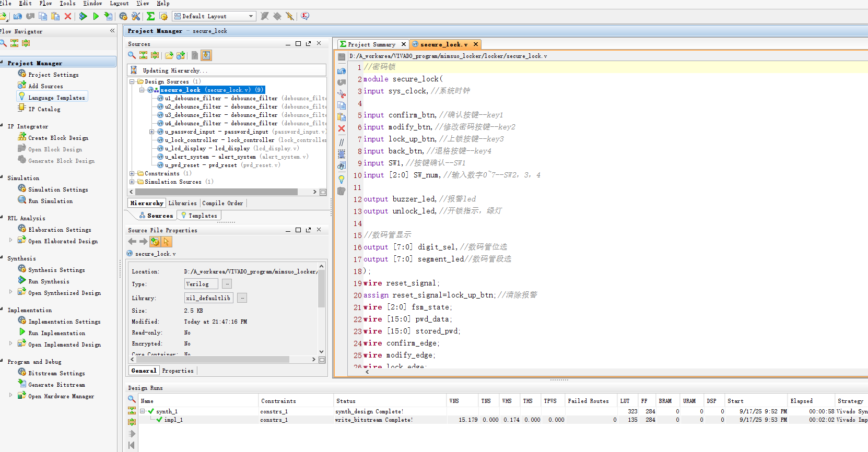Click Run Simulation in Flow Navigator
Image resolution: width=868 pixels, height=452 pixels.
(x=50, y=201)
